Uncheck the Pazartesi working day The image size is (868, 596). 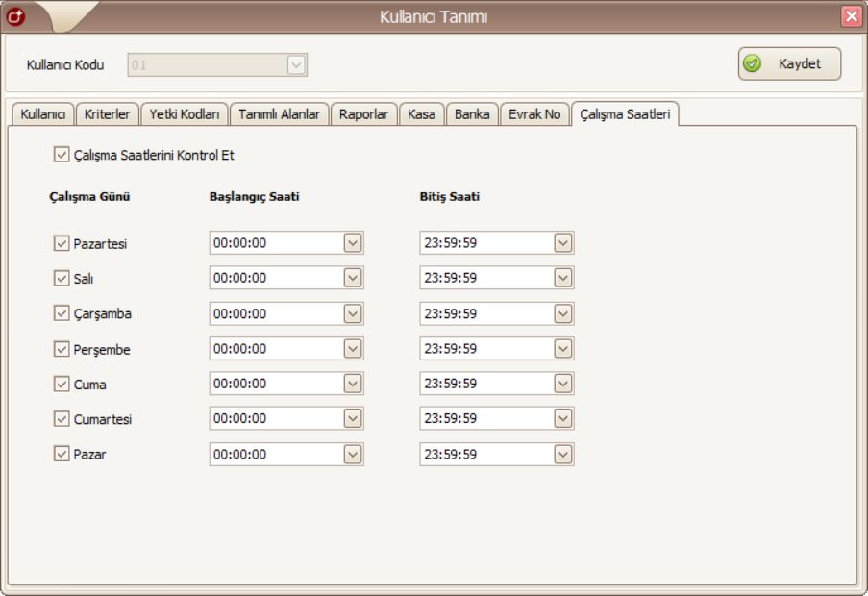(62, 244)
